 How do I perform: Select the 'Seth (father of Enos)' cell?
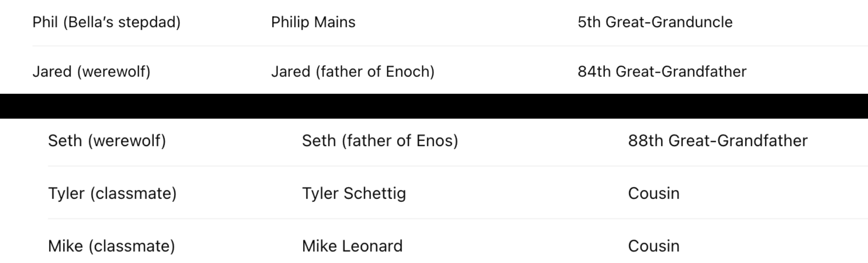click(380, 141)
